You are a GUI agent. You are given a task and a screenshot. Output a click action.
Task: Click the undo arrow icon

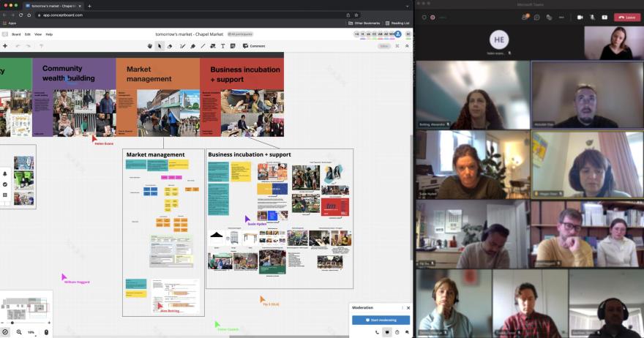18,46
